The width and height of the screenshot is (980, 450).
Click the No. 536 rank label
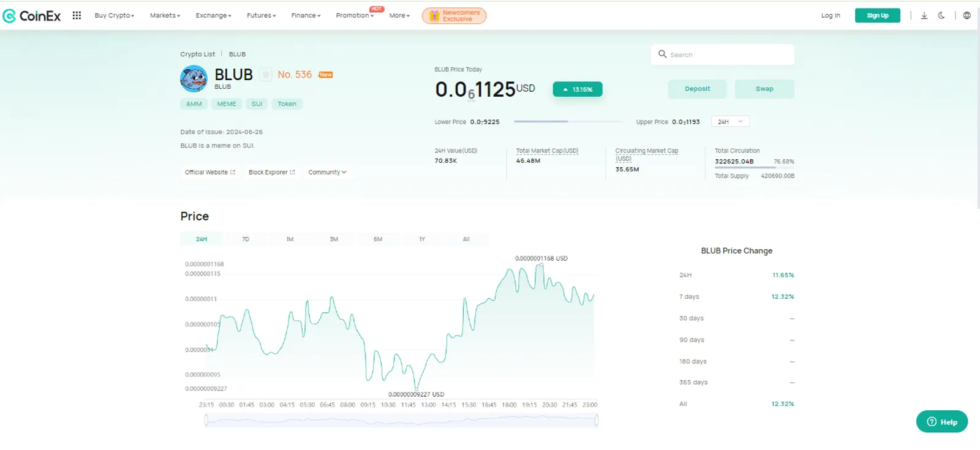(295, 75)
